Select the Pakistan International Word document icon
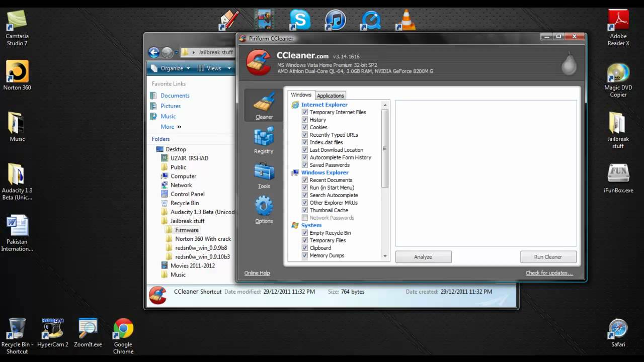This screenshot has width=644, height=362. [17, 234]
